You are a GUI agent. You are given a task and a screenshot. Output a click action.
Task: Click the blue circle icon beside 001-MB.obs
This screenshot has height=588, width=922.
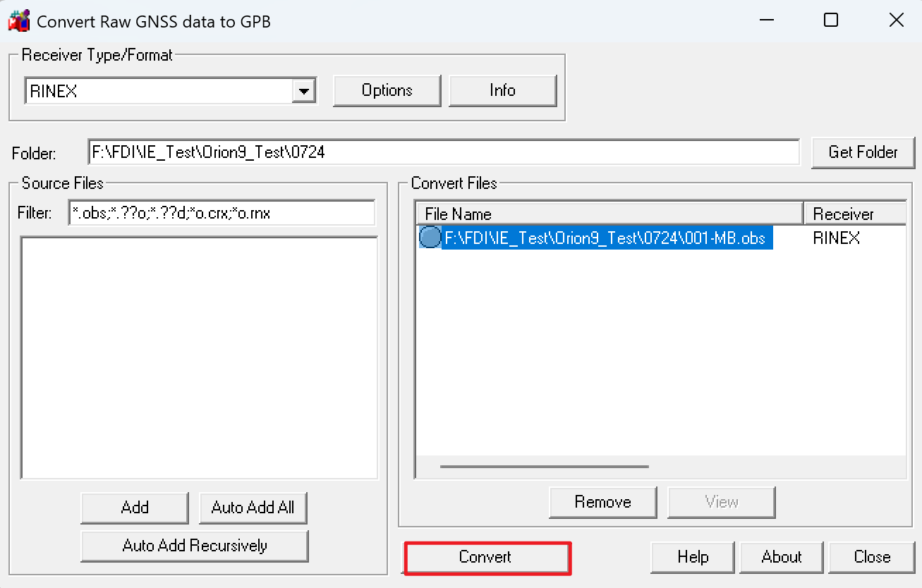pyautogui.click(x=430, y=238)
